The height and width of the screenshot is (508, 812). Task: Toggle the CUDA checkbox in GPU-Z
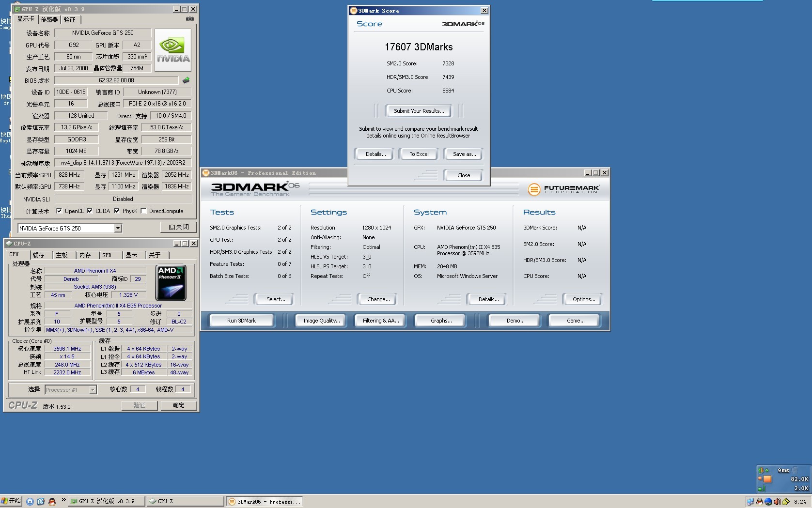[x=90, y=211]
